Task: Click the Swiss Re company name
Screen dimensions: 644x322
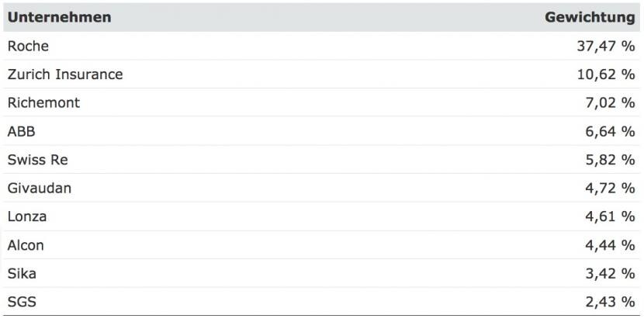Action: (38, 159)
